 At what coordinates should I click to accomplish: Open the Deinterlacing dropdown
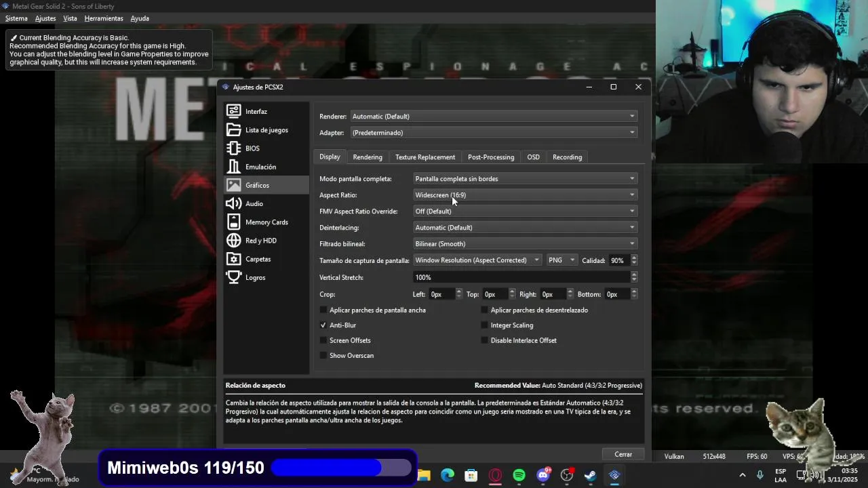(x=525, y=228)
